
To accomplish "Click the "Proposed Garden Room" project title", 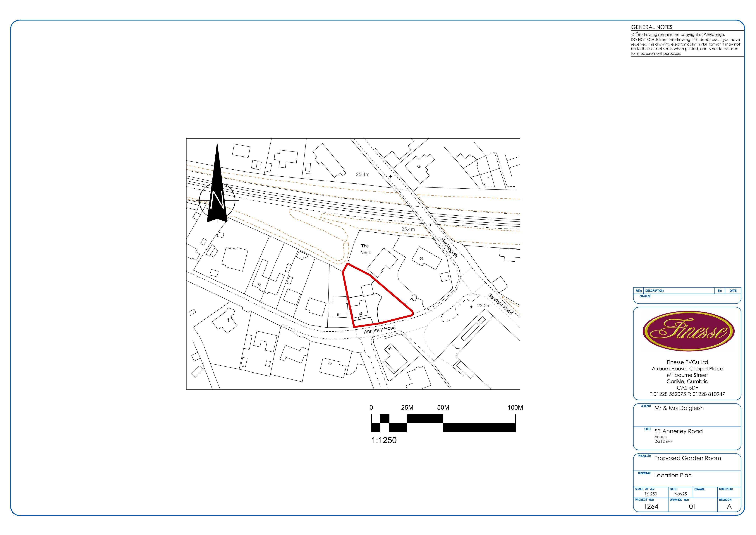I will point(688,458).
